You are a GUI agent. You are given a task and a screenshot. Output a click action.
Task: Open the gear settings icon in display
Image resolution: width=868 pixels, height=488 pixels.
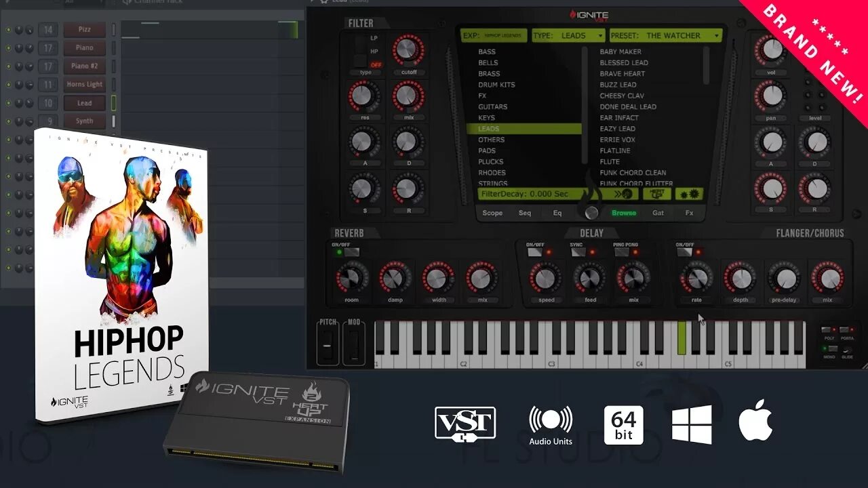[x=688, y=194]
